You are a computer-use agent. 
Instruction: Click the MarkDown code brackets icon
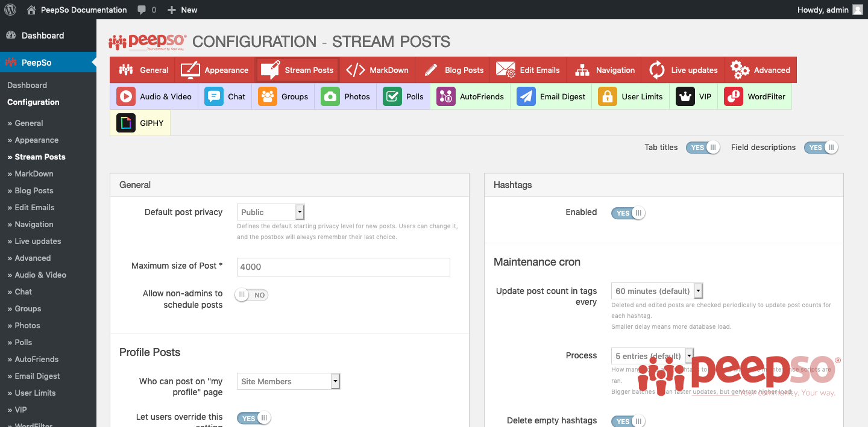pos(356,70)
